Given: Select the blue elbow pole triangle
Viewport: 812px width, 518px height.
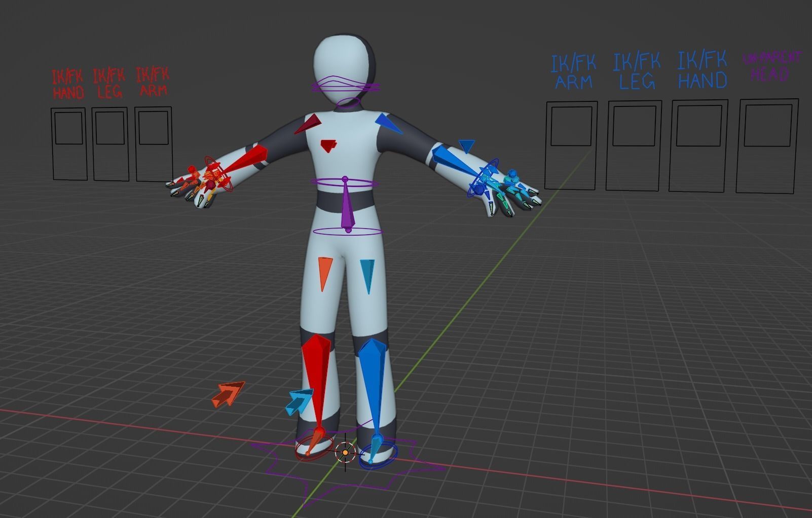Looking at the screenshot, I should click(x=466, y=146).
